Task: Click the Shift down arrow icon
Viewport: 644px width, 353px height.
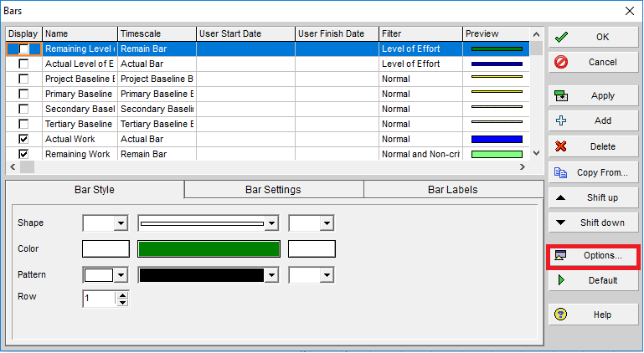Action: point(560,223)
